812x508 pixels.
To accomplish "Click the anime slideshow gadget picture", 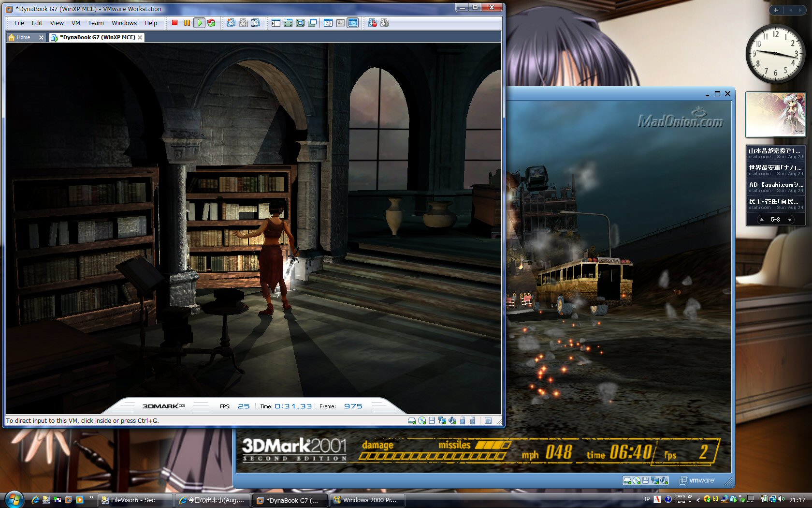I will tap(775, 115).
